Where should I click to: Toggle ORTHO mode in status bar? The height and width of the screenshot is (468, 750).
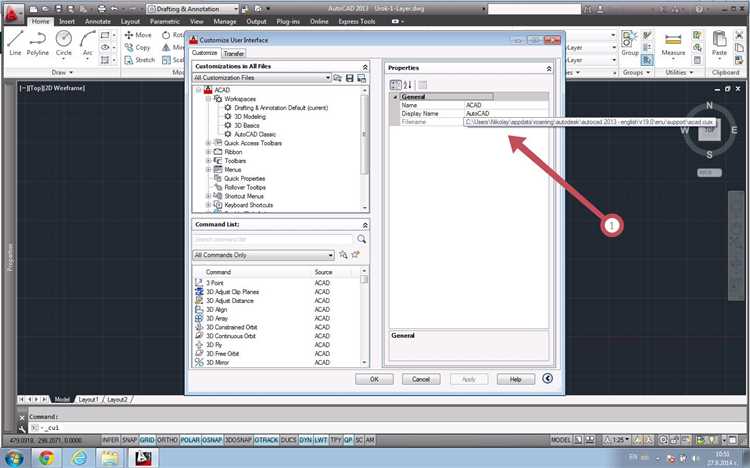tap(167, 440)
